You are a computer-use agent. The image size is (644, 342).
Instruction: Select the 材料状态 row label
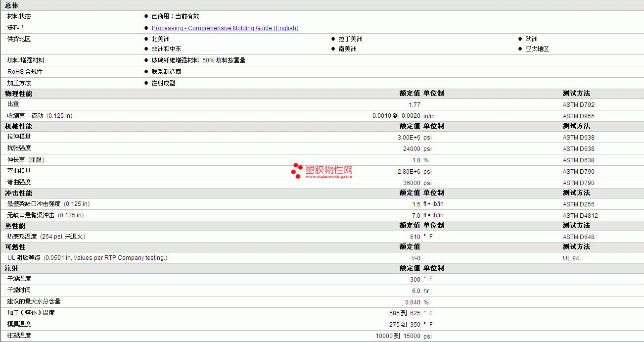(x=19, y=16)
